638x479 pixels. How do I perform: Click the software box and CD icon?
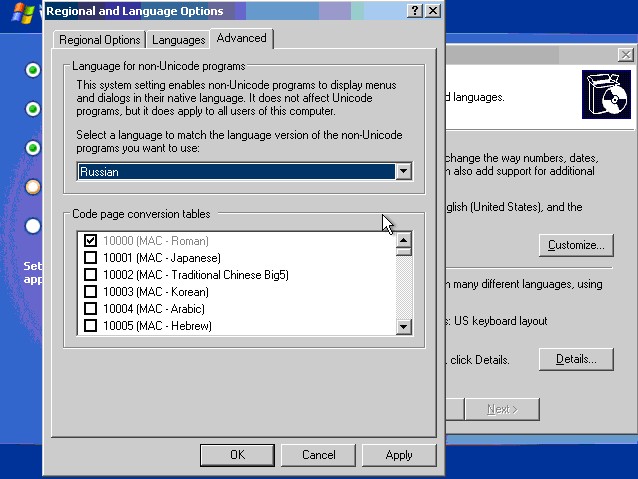[x=607, y=95]
